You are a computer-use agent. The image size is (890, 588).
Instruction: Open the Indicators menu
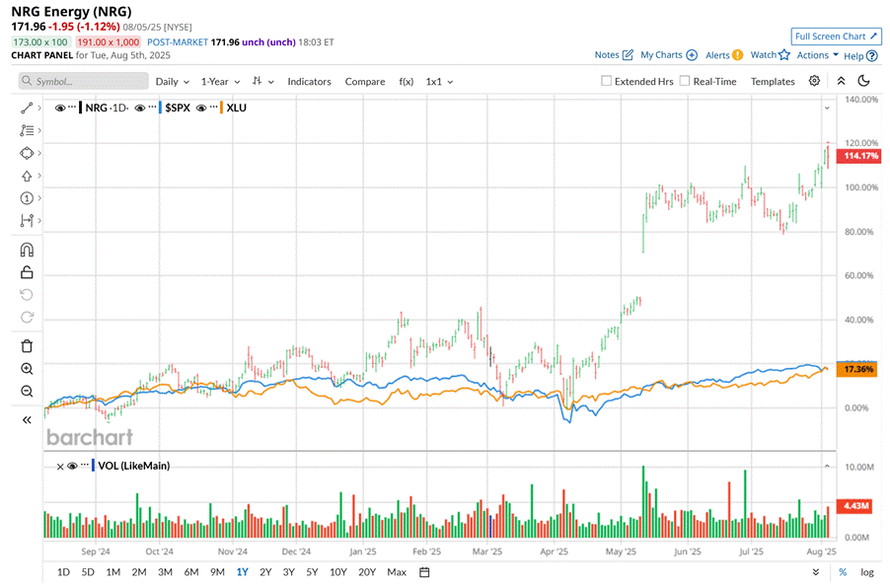(x=310, y=82)
